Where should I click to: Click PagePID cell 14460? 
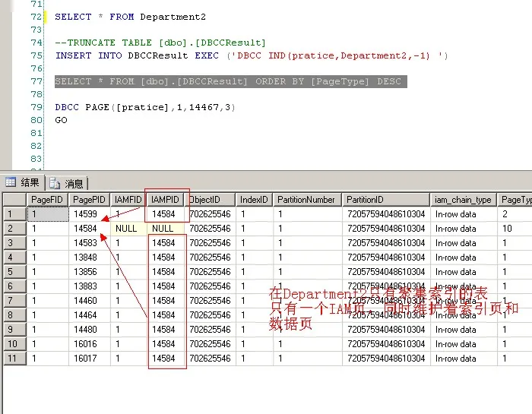pyautogui.click(x=89, y=300)
